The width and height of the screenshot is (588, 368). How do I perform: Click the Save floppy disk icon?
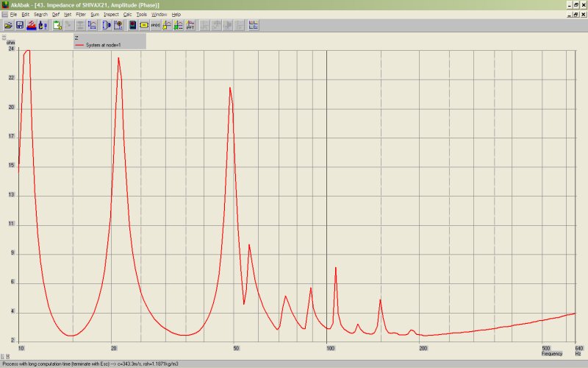pyautogui.click(x=20, y=25)
